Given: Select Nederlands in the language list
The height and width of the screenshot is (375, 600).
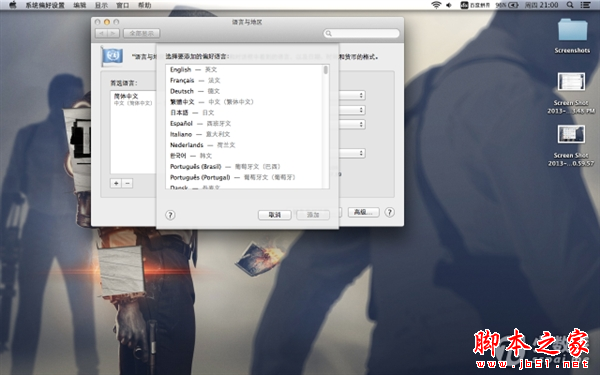Looking at the screenshot, I should (245, 145).
